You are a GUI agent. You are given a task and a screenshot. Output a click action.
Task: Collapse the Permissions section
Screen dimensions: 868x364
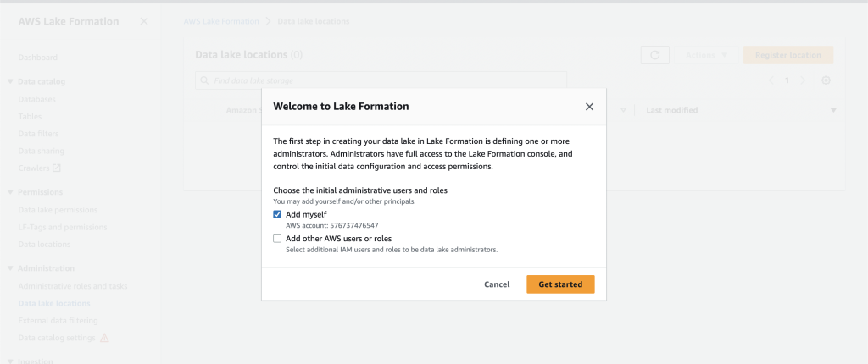click(x=10, y=192)
